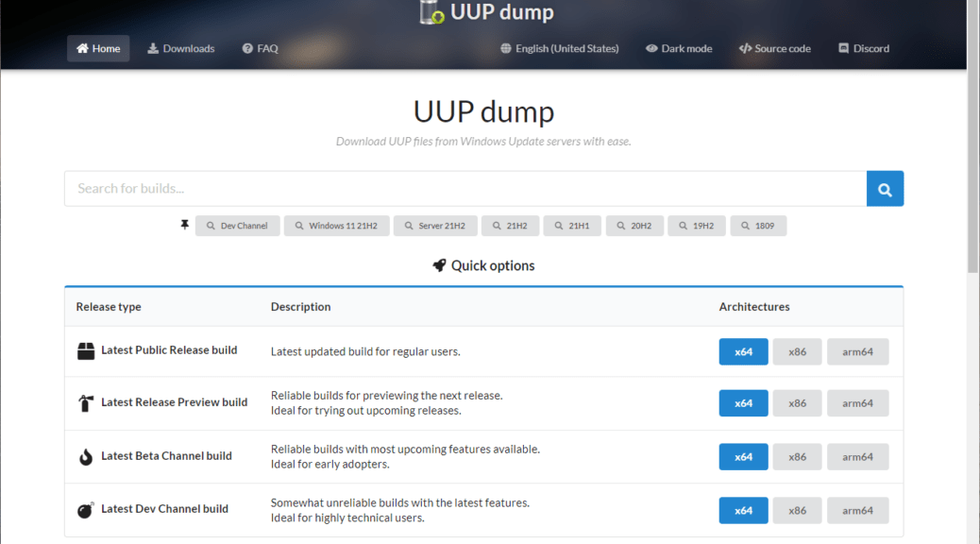The width and height of the screenshot is (980, 544).
Task: Toggle Dark mode in the navbar
Action: tap(679, 48)
